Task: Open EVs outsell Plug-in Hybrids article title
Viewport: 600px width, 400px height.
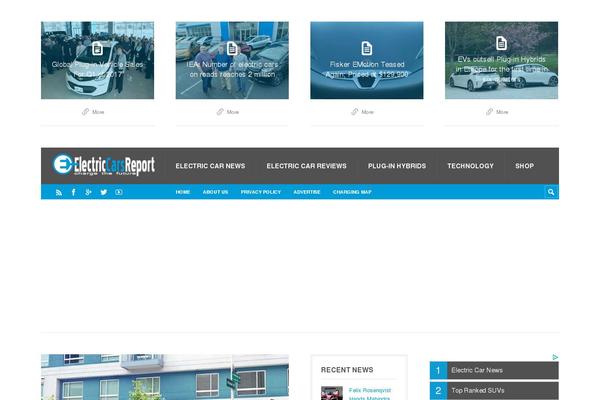Action: (502, 69)
